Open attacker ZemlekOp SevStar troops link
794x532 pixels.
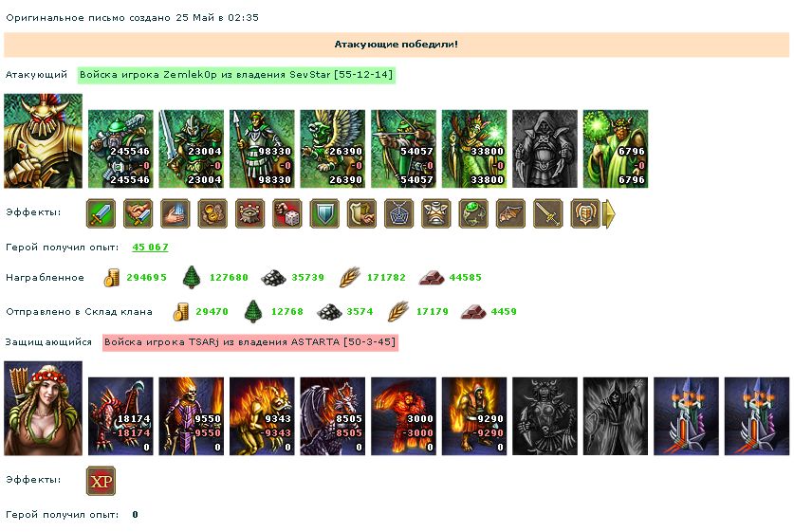236,75
